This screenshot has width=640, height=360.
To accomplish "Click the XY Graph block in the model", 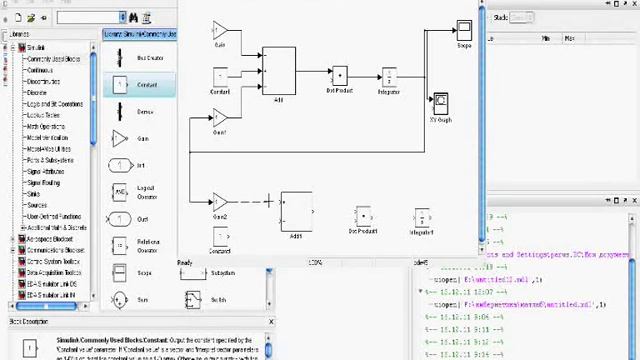I will tap(441, 104).
